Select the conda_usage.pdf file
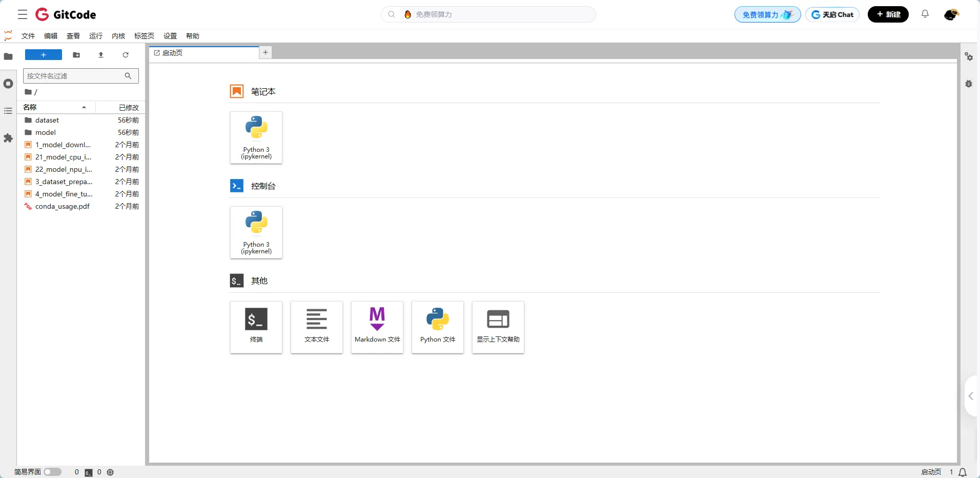The height and width of the screenshot is (478, 980). tap(81, 206)
